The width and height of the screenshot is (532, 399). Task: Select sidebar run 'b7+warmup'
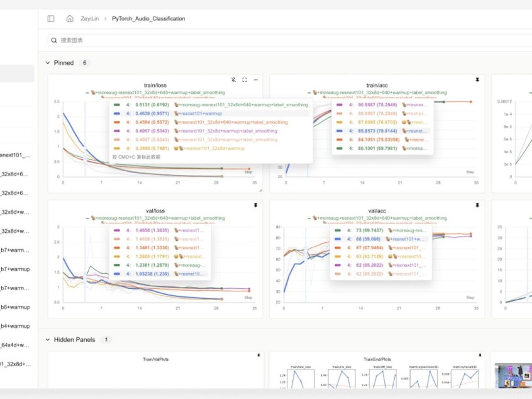click(15, 269)
